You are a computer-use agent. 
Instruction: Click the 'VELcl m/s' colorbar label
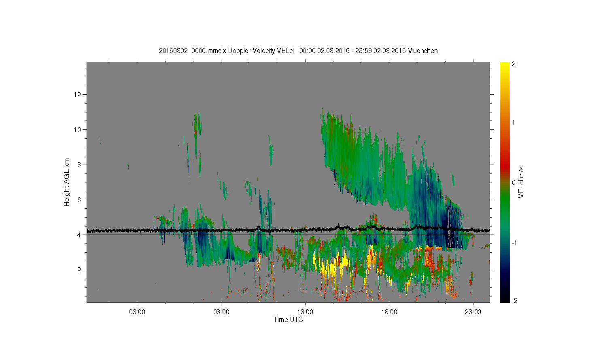(521, 182)
